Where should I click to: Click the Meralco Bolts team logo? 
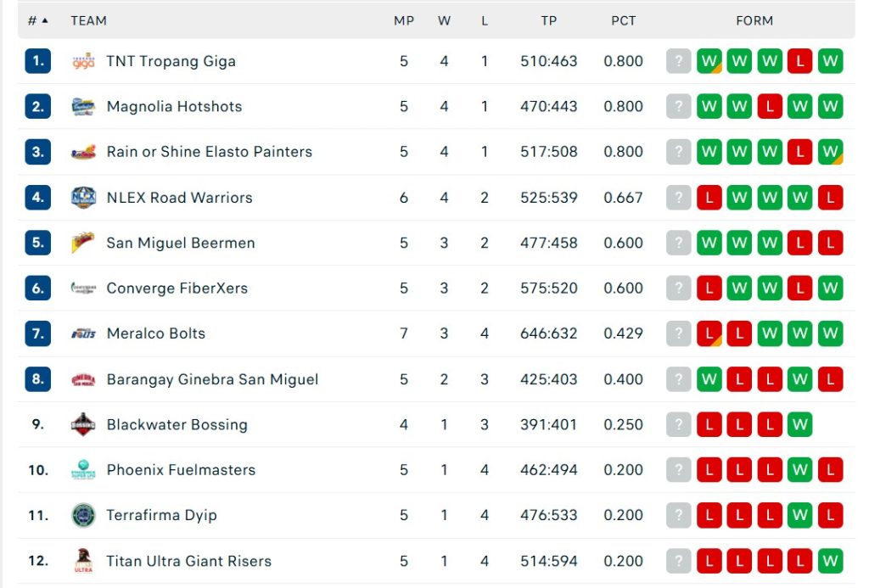coord(83,333)
